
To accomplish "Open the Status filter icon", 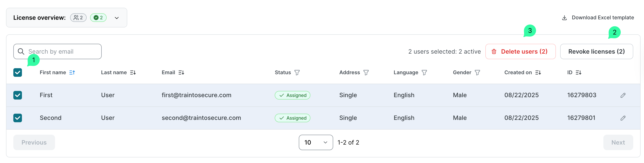I will tap(297, 73).
